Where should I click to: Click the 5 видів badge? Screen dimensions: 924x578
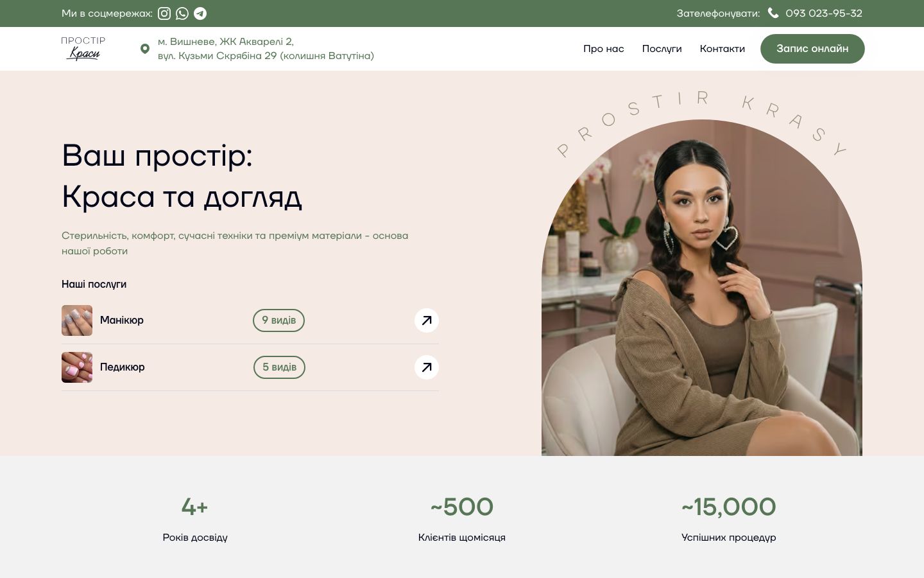279,367
